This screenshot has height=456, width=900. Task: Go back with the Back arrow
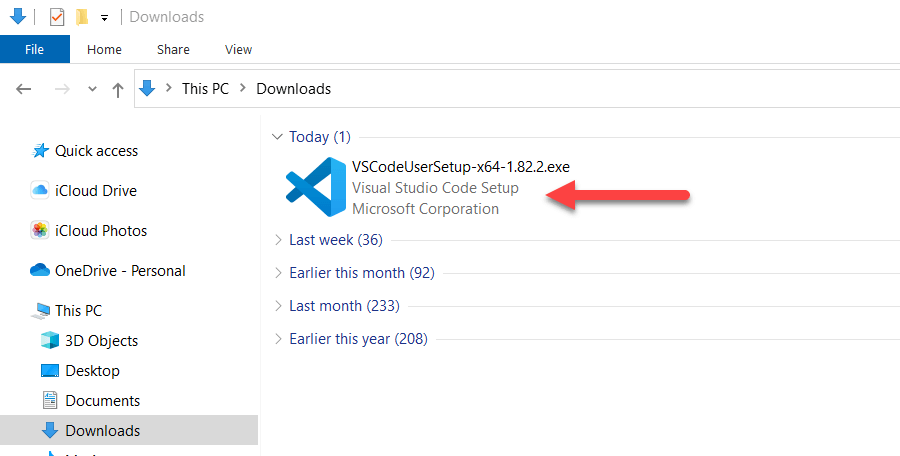24,89
